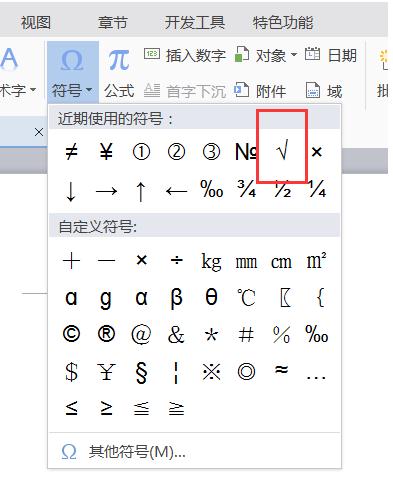Screen dimensions: 393x488
Task: Collapse the 符号 symbol dropdown button
Action: pyautogui.click(x=72, y=73)
